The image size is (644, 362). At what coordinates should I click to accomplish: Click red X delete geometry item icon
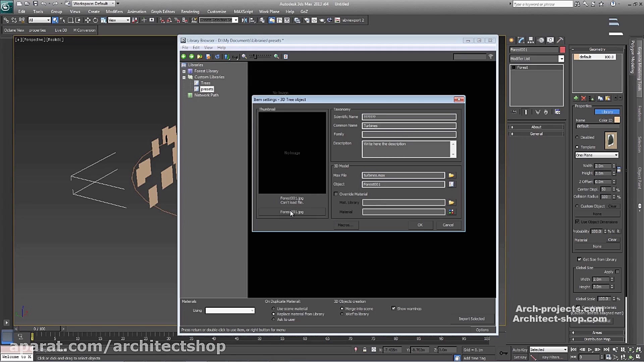(584, 98)
